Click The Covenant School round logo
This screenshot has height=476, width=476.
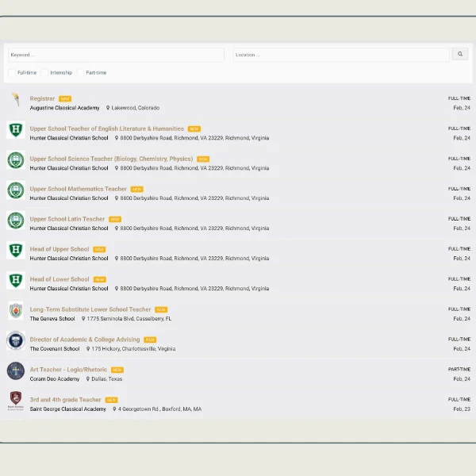[x=16, y=341]
